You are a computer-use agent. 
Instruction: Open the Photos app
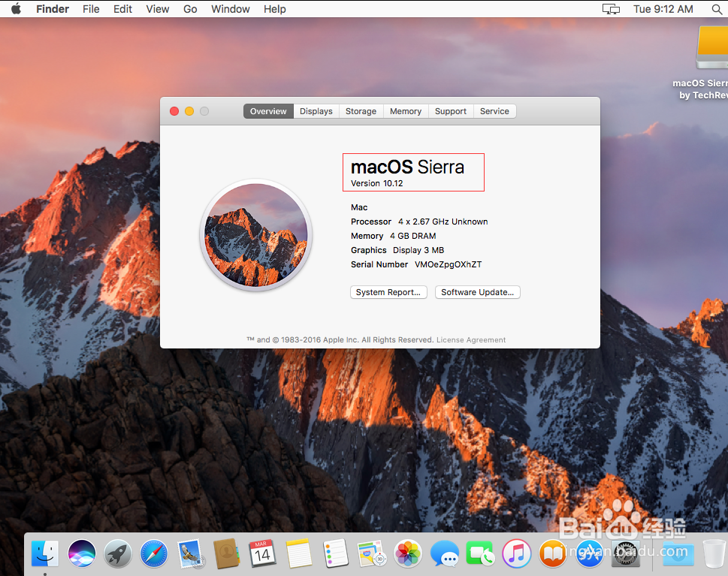tap(408, 553)
